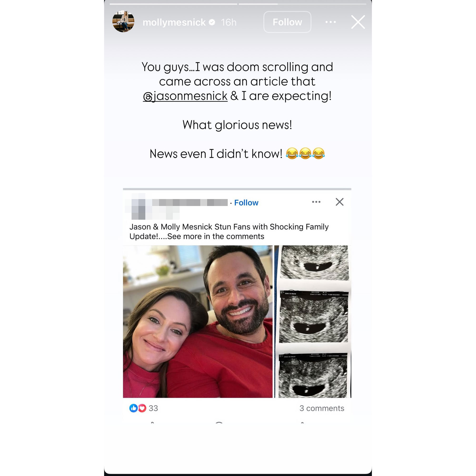
Task: Jump to the first story progress segment
Action: click(x=173, y=4)
